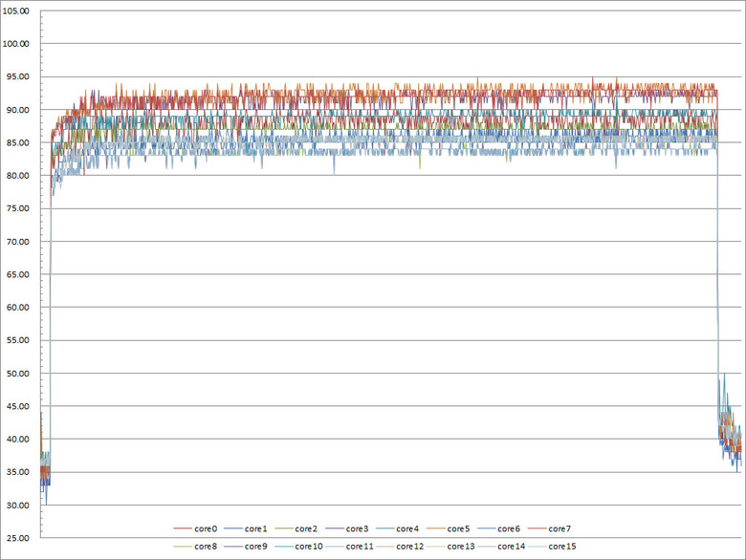Select the core0 legend entry
746x560 pixels.
click(x=195, y=528)
